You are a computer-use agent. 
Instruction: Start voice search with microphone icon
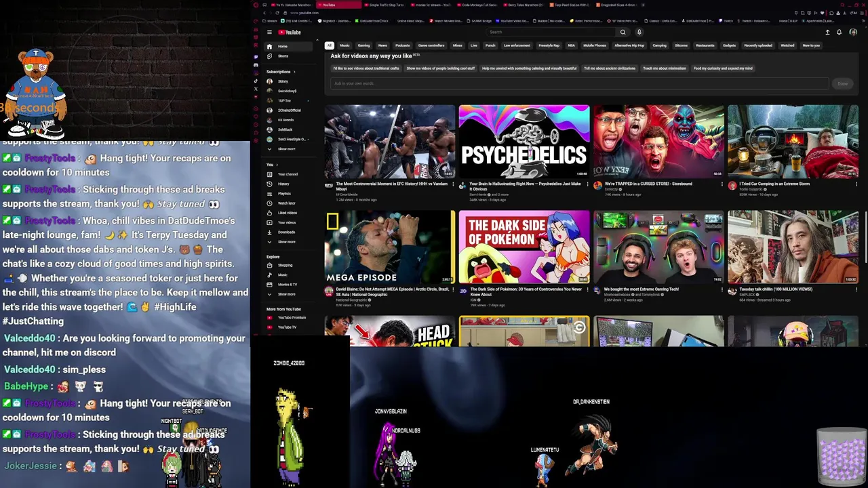639,32
